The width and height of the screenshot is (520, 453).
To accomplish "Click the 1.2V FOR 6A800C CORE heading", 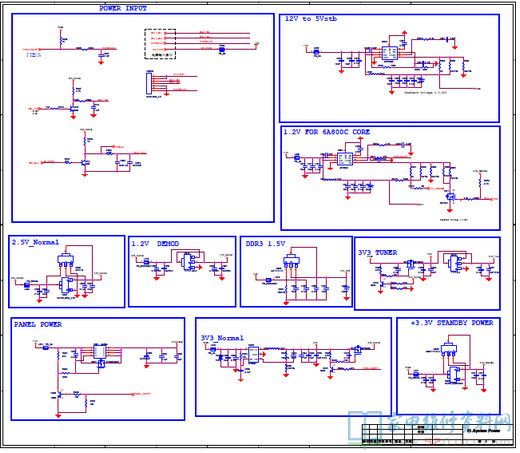I will [x=326, y=132].
